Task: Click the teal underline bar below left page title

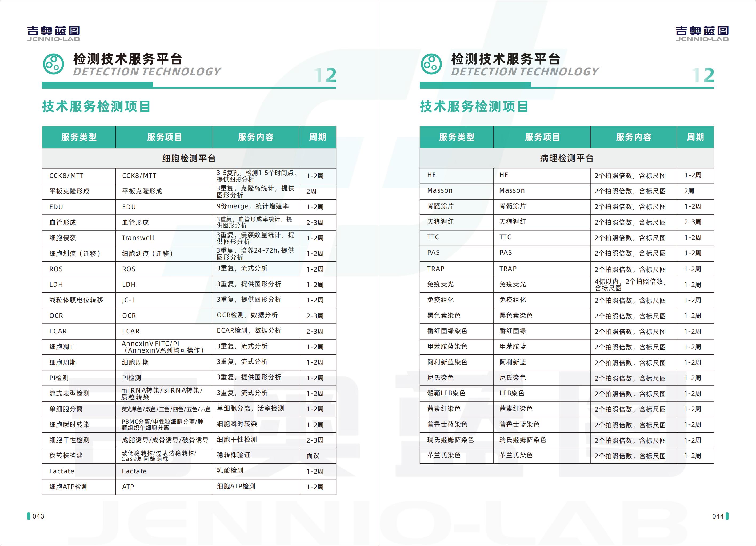Action: tap(97, 86)
